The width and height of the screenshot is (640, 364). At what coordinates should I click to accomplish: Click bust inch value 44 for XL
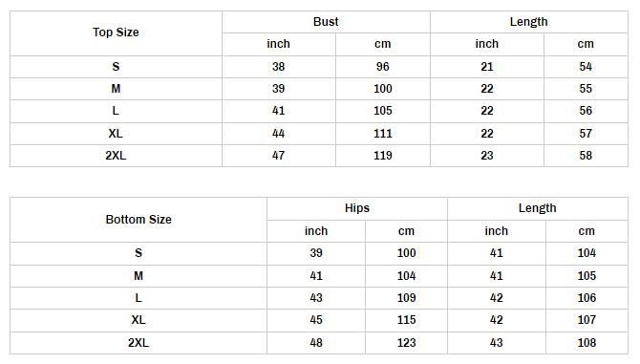click(x=278, y=134)
